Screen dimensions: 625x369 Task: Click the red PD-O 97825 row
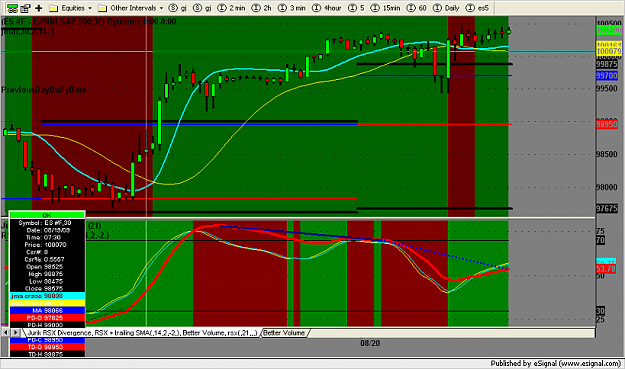point(47,318)
